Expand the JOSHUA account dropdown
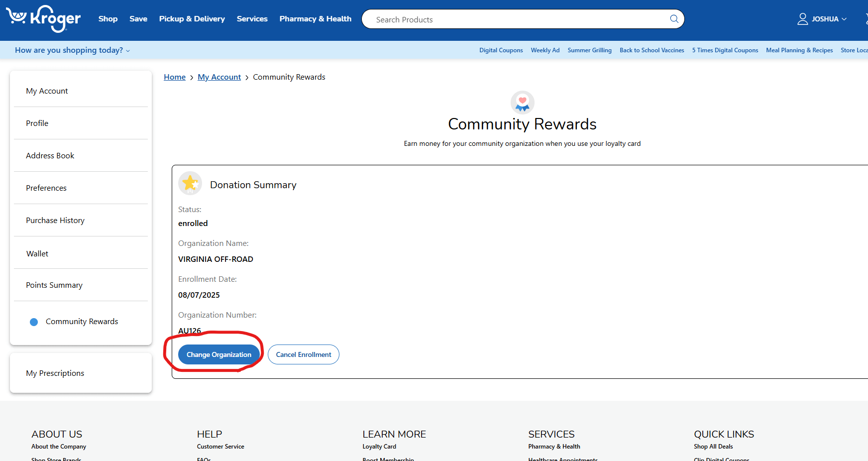Screen dimensions: 868x461 click(x=829, y=19)
